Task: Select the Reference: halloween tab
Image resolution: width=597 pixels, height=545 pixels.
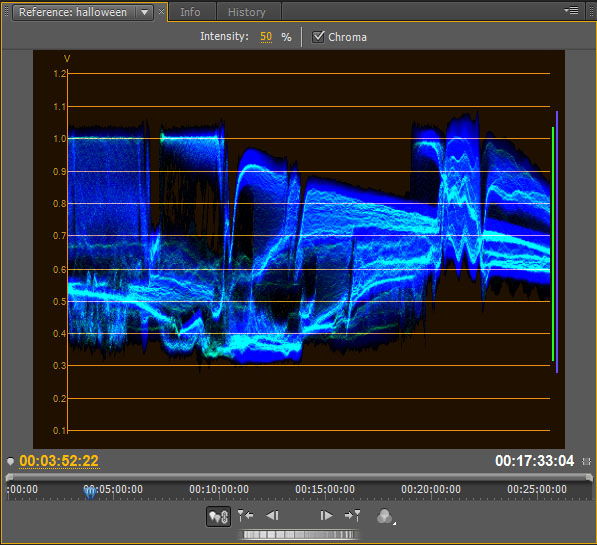Action: 73,12
